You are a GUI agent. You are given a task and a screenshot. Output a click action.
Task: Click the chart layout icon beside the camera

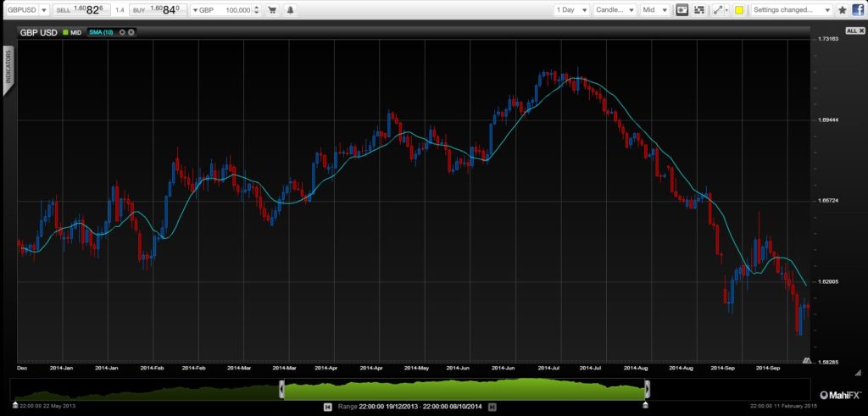pyautogui.click(x=699, y=10)
